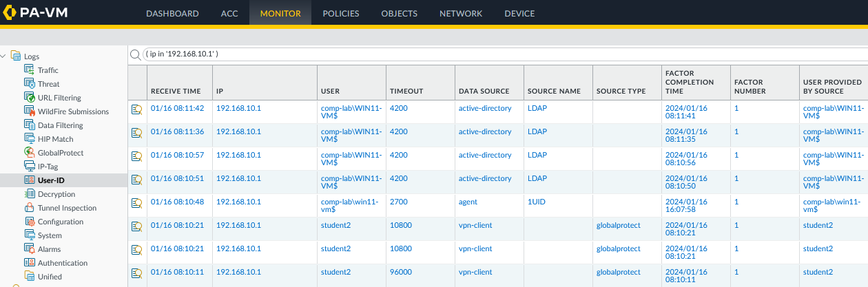Collapse the Logs tree node
This screenshot has height=287, width=868.
click(4, 56)
